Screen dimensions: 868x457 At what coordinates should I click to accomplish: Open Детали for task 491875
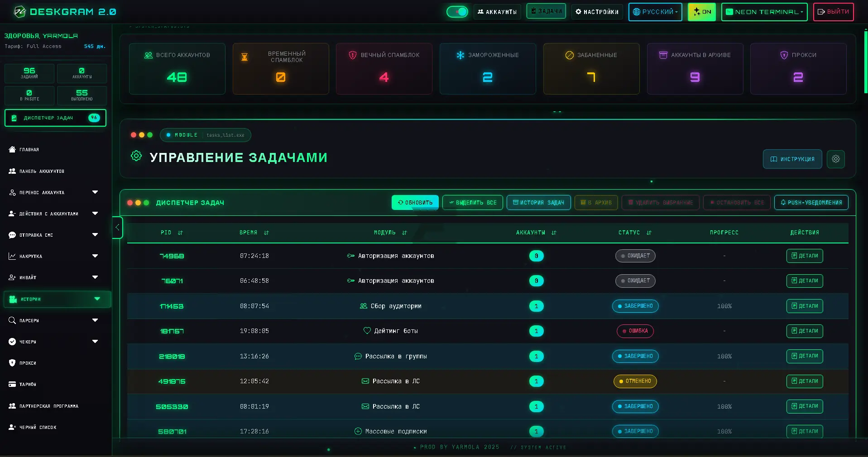[805, 381]
